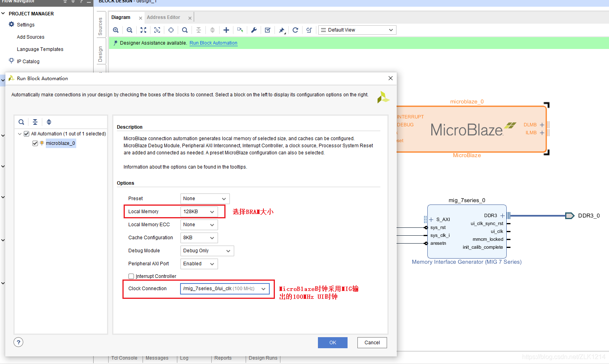Expand ILMB interface plus on MicroBlaze
609x364 pixels.
tap(542, 133)
